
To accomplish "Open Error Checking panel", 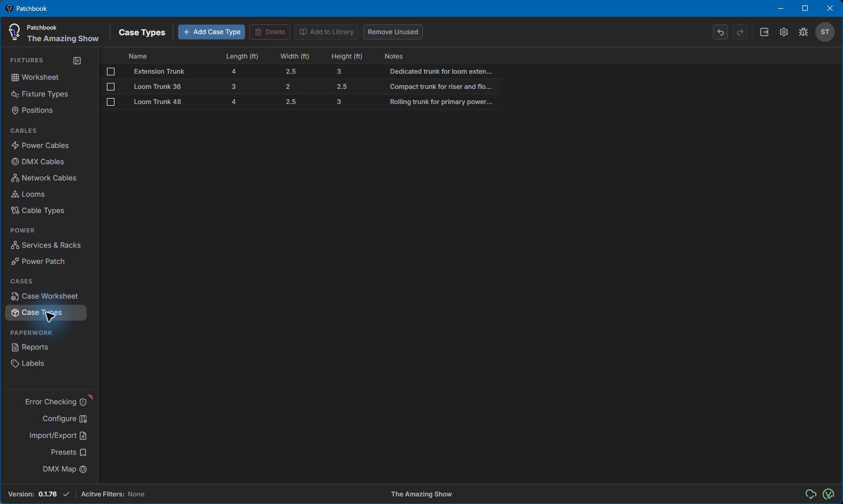I will coord(56,402).
